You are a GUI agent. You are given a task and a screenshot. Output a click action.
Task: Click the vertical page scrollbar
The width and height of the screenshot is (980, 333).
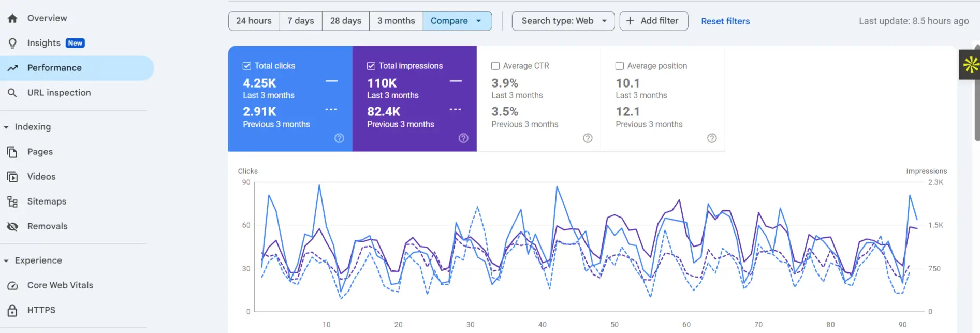click(976, 93)
